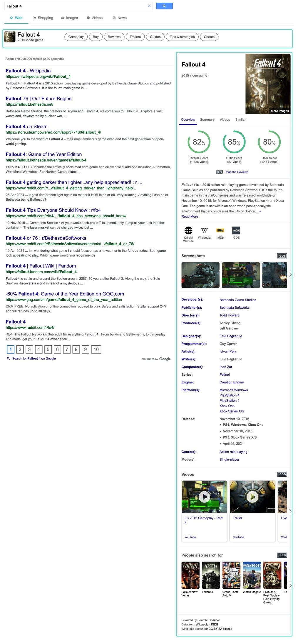Select the Web search tab
The image size is (298, 644).
[x=16, y=18]
